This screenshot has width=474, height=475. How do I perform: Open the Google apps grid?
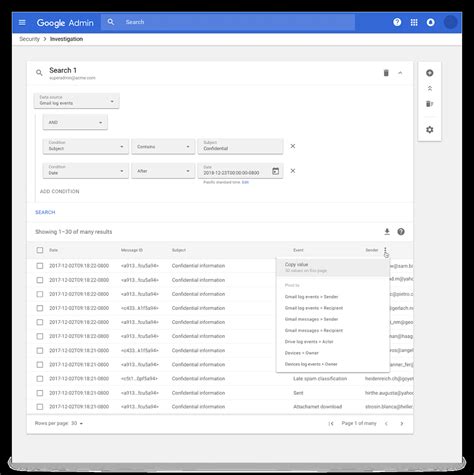click(414, 22)
